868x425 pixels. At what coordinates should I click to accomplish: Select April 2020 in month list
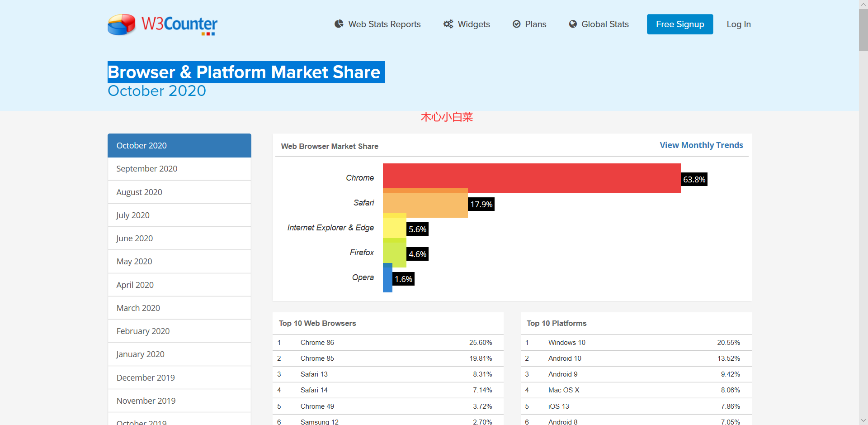(x=179, y=285)
